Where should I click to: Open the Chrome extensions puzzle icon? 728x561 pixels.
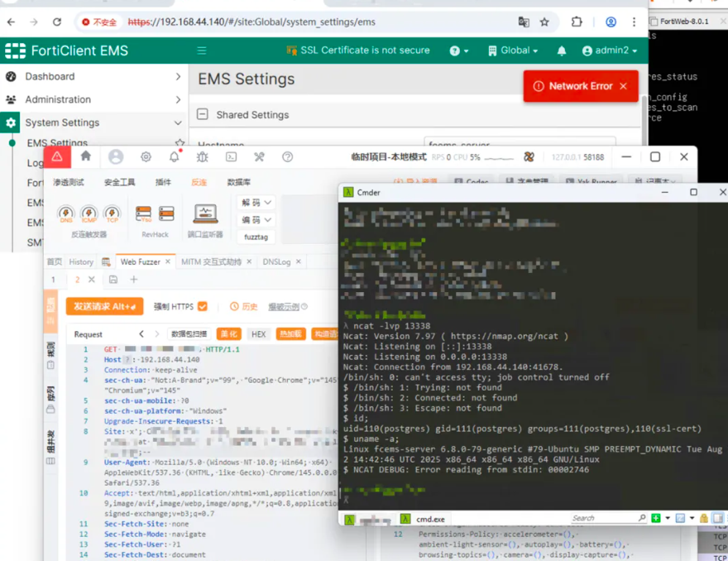pos(577,22)
